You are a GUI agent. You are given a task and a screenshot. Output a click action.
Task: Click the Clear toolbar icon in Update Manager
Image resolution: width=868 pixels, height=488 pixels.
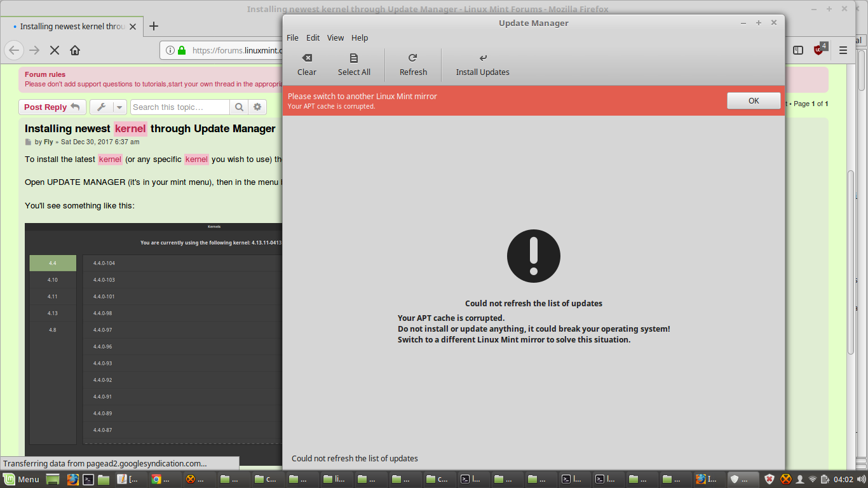point(306,64)
